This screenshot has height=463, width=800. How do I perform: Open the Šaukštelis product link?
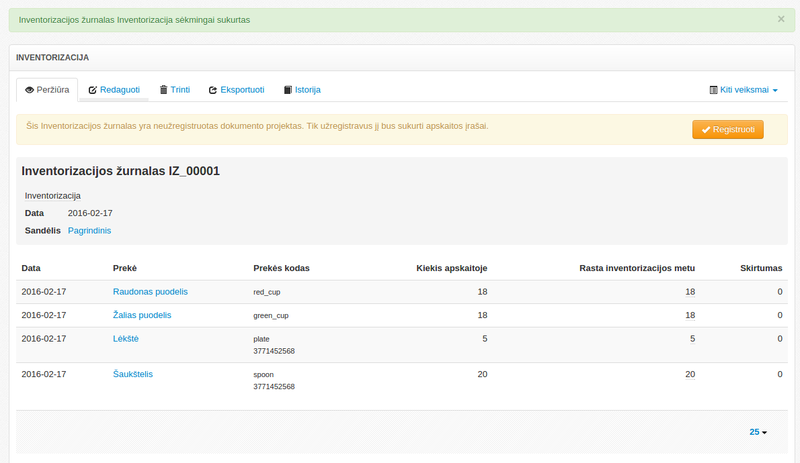point(132,374)
